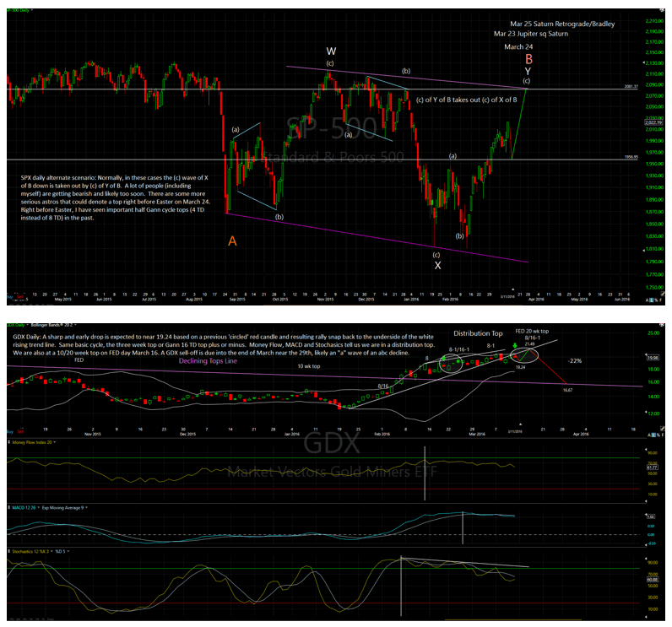
Task: Select the 16.67 target price label
Action: (567, 390)
